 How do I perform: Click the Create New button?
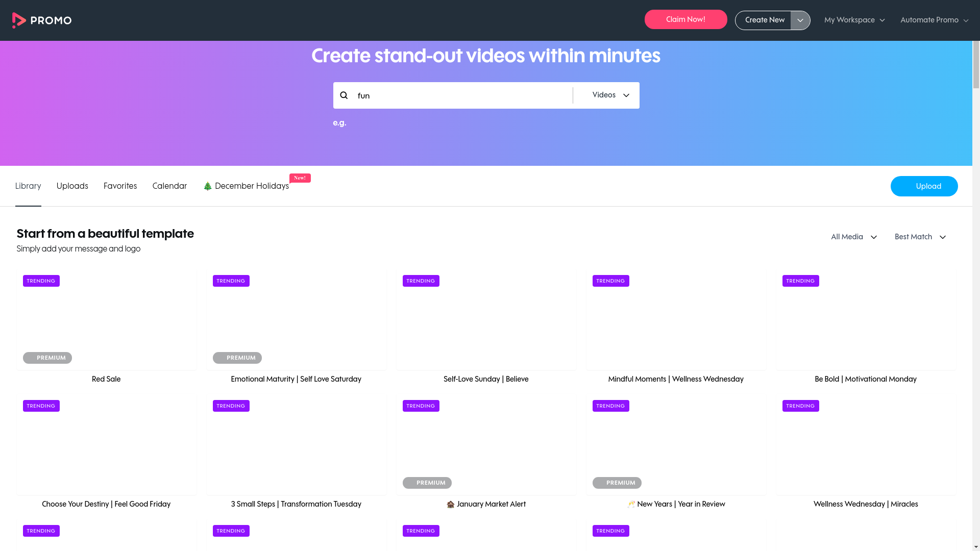click(764, 20)
